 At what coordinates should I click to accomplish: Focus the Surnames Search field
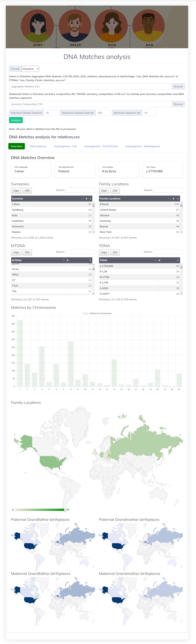tap(80, 190)
